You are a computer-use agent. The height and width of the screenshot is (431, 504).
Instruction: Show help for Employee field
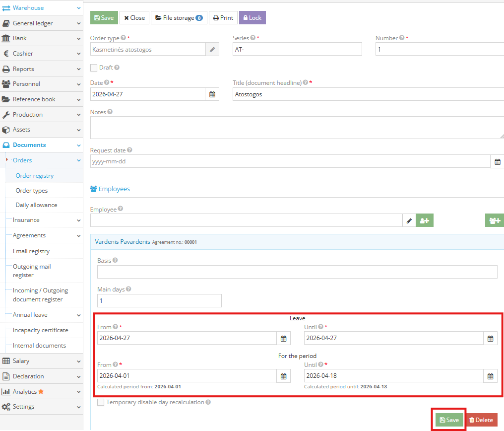pos(120,209)
